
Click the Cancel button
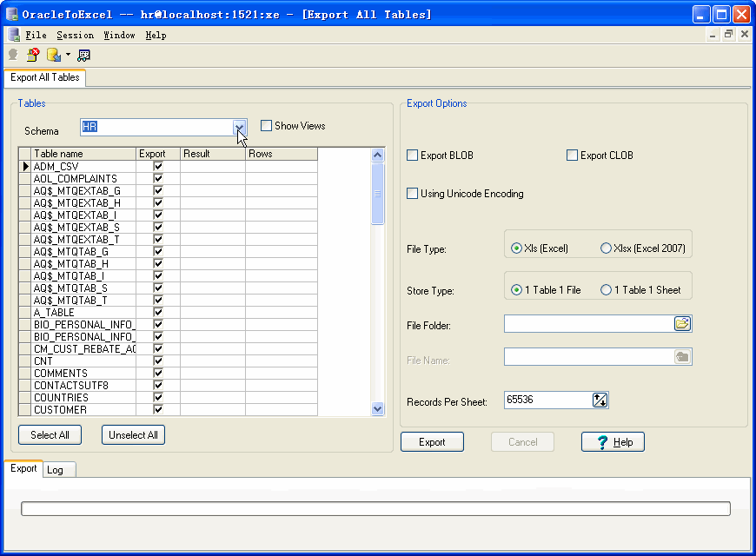[522, 441]
